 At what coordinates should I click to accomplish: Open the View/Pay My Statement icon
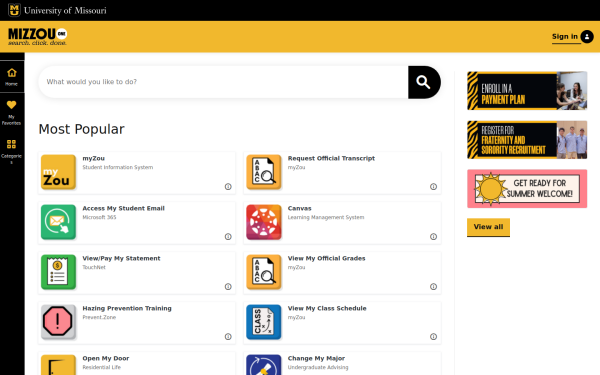point(58,272)
